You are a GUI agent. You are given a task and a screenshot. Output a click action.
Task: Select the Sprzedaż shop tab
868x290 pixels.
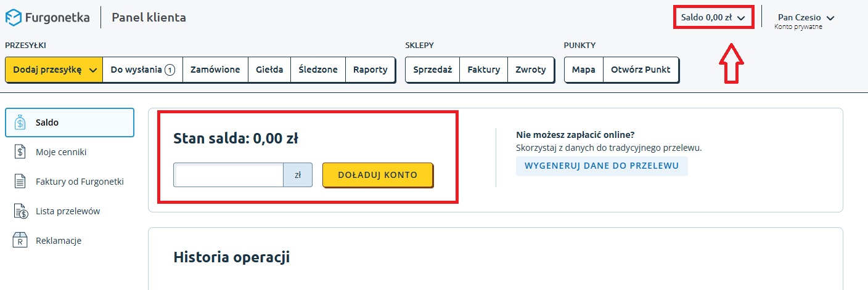(x=433, y=70)
